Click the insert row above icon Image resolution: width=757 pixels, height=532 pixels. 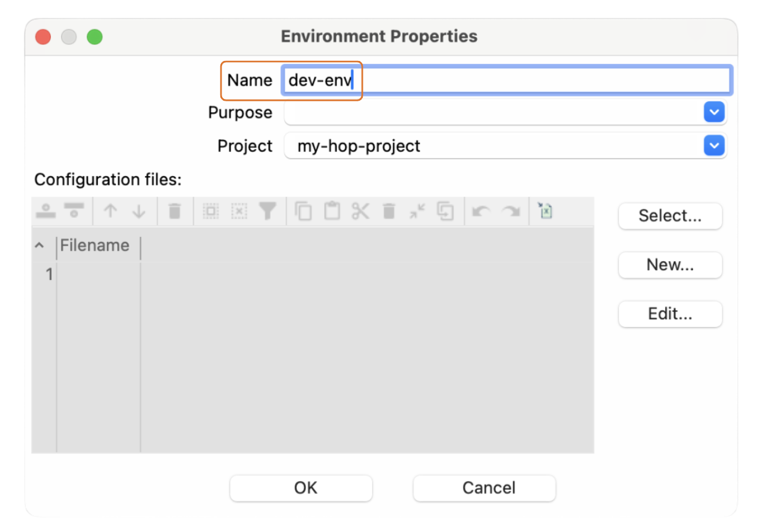point(46,212)
